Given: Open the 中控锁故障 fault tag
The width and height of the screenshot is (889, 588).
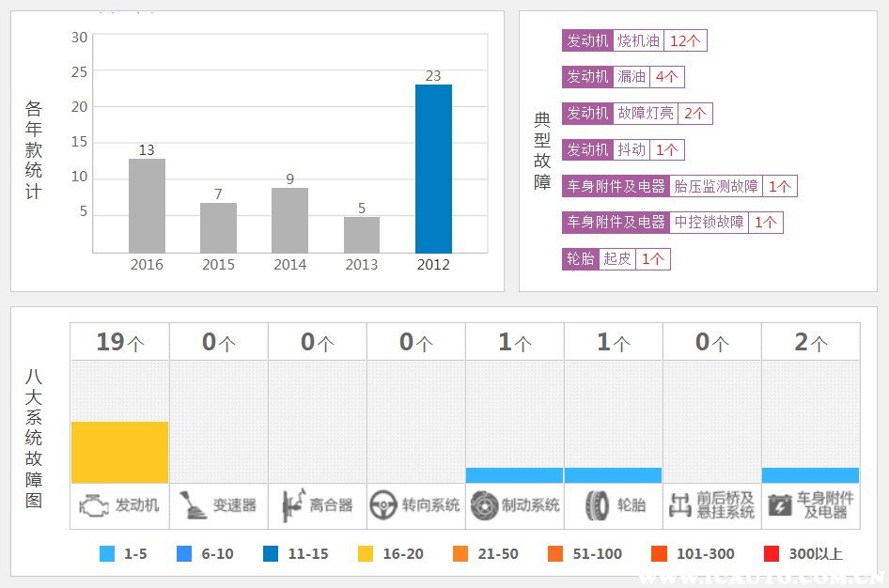Looking at the screenshot, I should coord(709,223).
